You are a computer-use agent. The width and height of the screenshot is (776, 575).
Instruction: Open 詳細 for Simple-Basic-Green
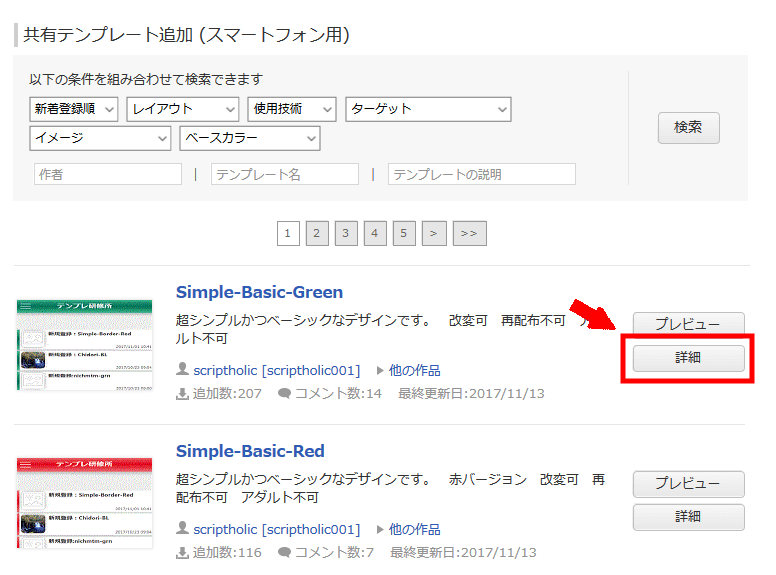(688, 358)
